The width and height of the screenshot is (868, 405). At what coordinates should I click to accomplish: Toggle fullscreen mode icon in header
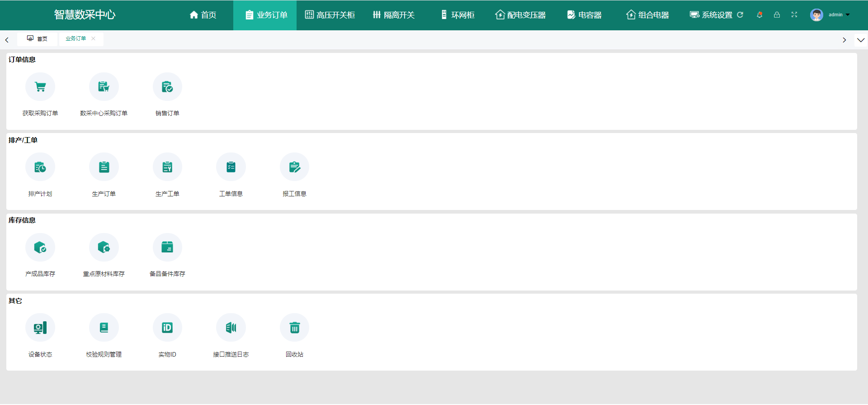tap(794, 15)
